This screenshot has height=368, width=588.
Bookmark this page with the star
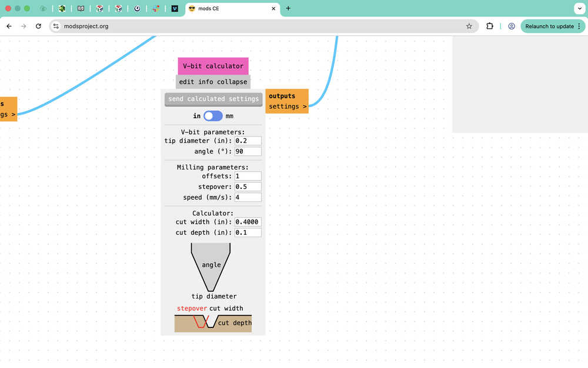coord(469,26)
